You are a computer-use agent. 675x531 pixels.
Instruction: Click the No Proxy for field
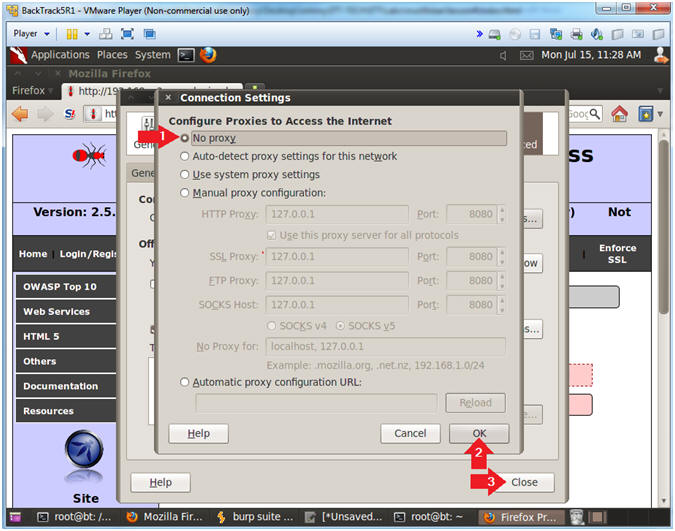click(x=386, y=347)
